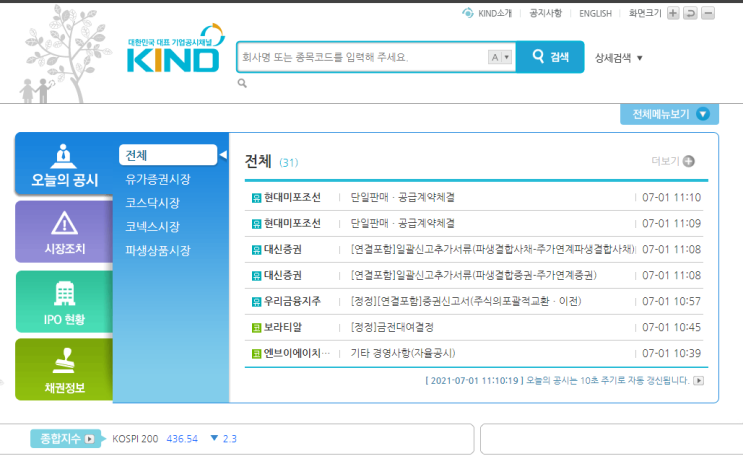Expand 전체메뉴보기 full menu
This screenshot has height=469, width=743.
click(x=670, y=114)
